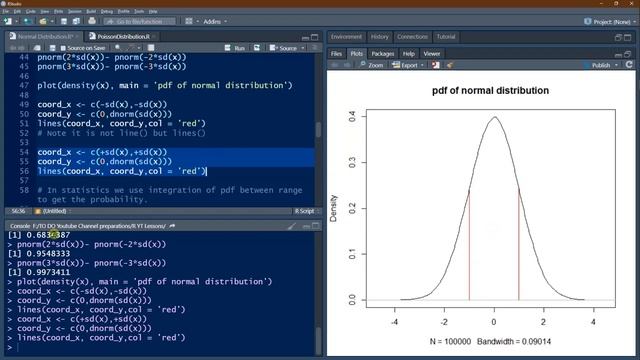Click the Re-run previous code region icon

(x=257, y=48)
